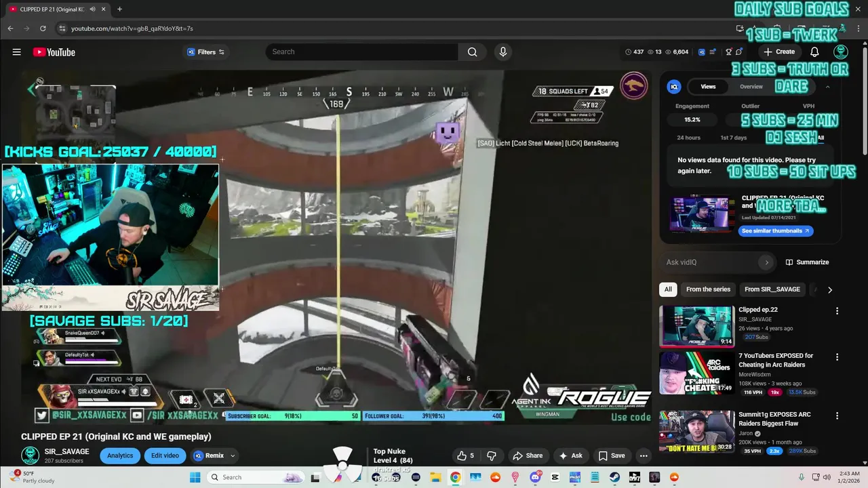Open options for 7 YouTubers EXPOSED video
The image size is (868, 488).
pos(837,357)
